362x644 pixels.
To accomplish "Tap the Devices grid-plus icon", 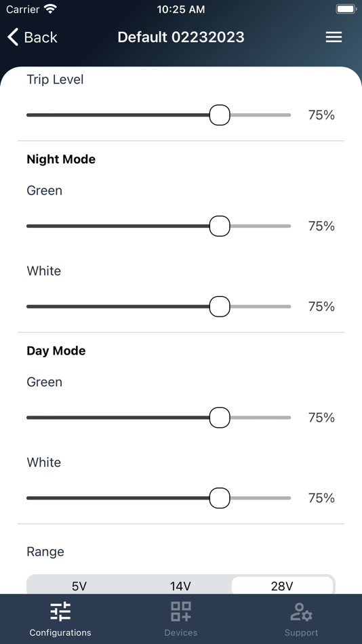I will point(181,611).
